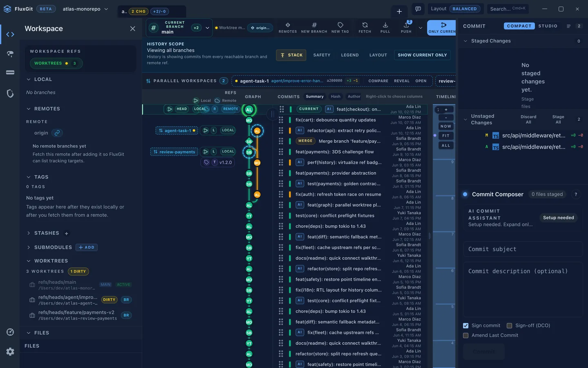Select the Summary column tab

(x=314, y=96)
